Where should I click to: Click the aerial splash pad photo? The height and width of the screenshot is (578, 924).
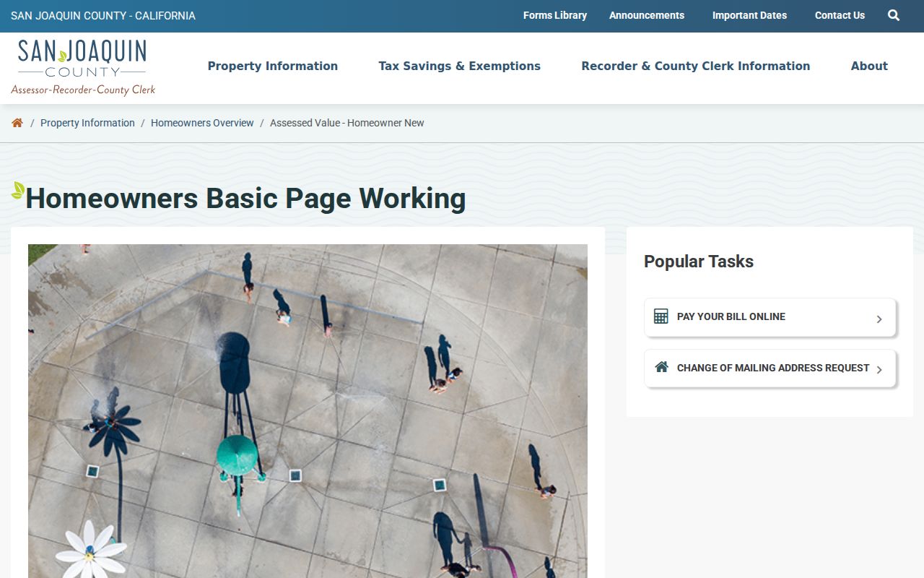point(308,411)
